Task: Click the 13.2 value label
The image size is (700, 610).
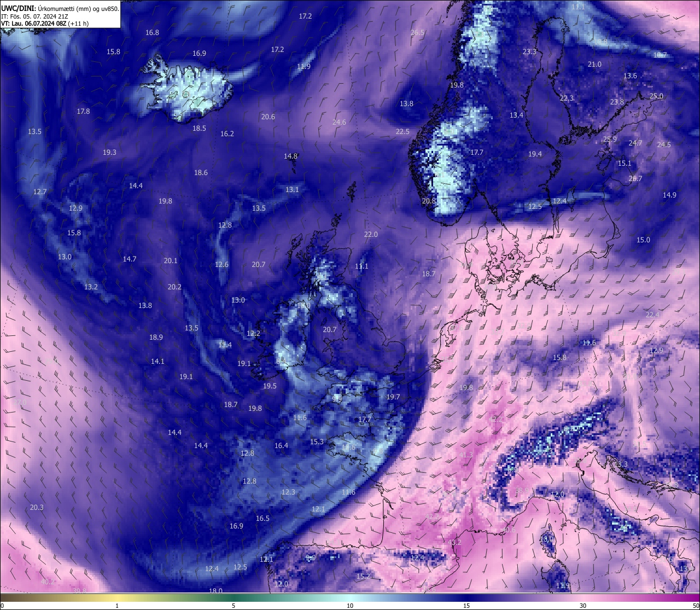Action: coord(91,287)
